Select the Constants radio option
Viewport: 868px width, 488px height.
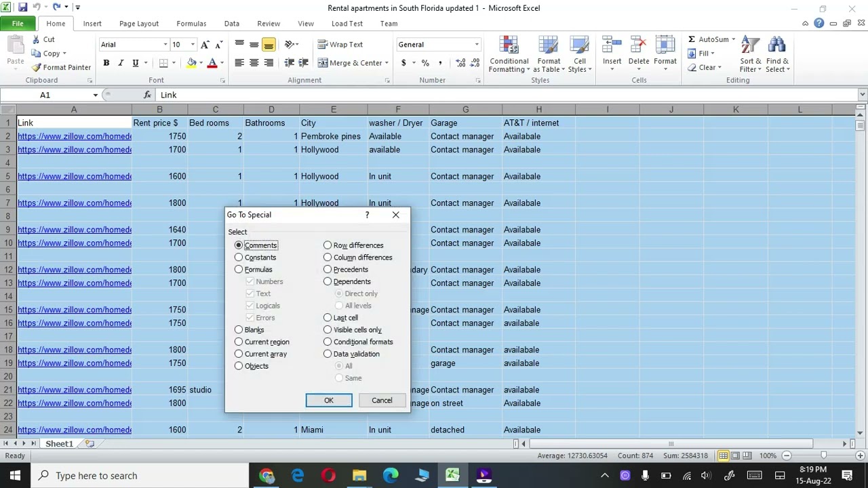pos(239,258)
